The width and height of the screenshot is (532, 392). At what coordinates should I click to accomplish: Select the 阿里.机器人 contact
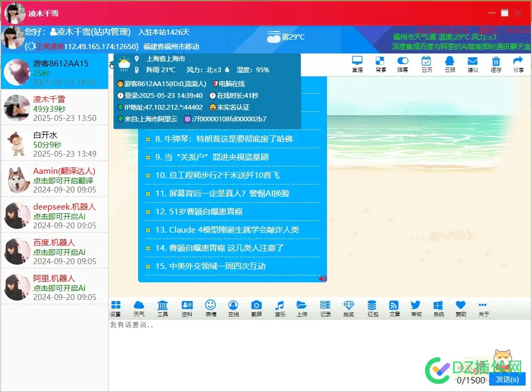click(x=54, y=287)
